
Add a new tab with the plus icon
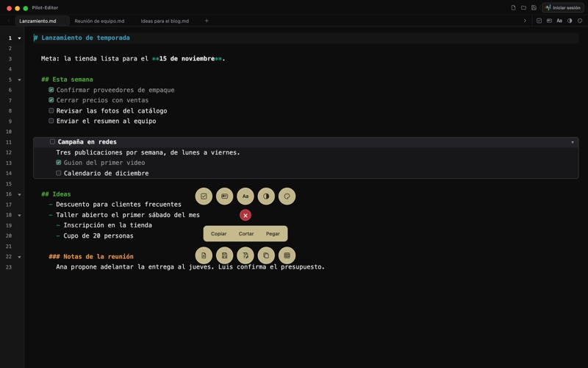pyautogui.click(x=207, y=21)
